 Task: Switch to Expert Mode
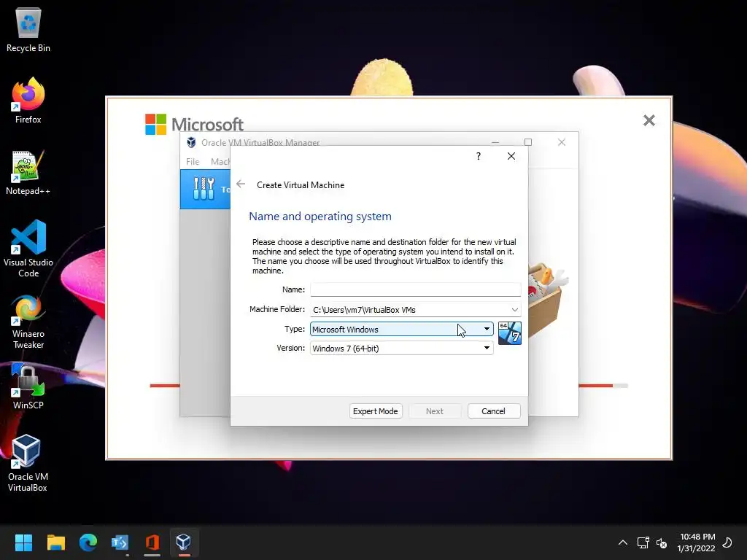pyautogui.click(x=376, y=411)
